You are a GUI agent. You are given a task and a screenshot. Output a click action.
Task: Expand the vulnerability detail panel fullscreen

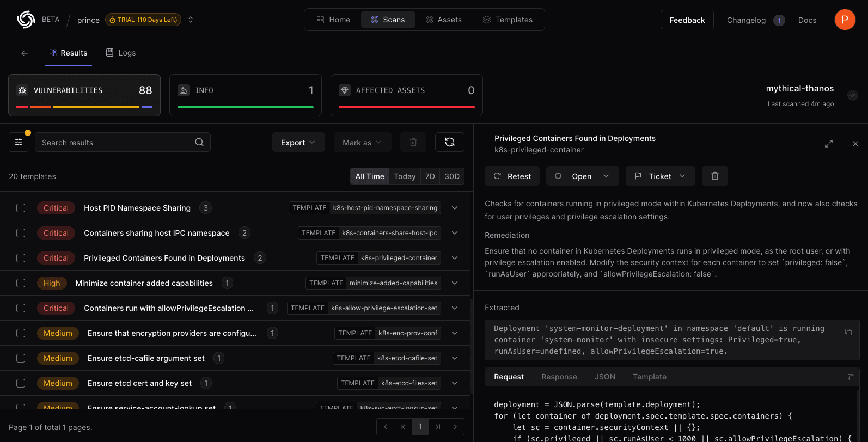(828, 144)
